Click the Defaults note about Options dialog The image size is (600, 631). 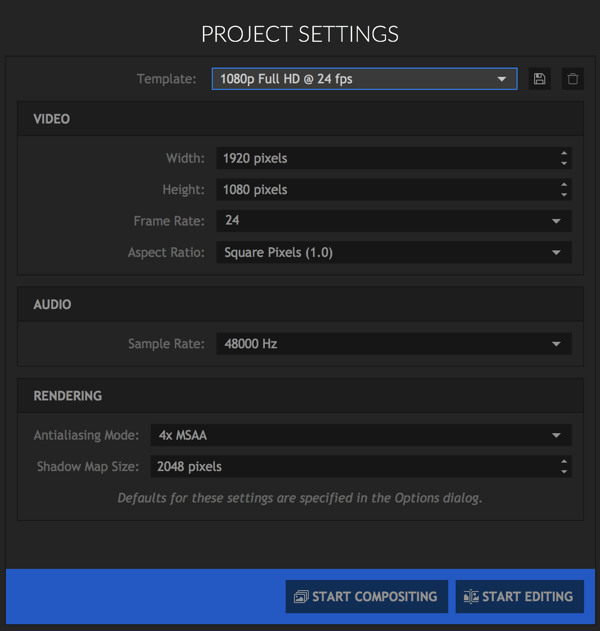pos(300,498)
